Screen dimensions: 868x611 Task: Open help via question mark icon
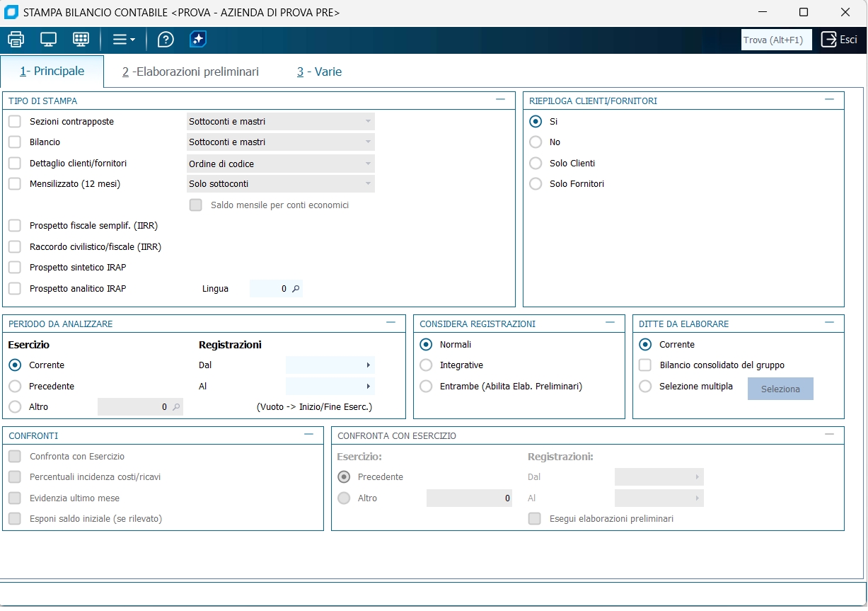[x=166, y=40]
